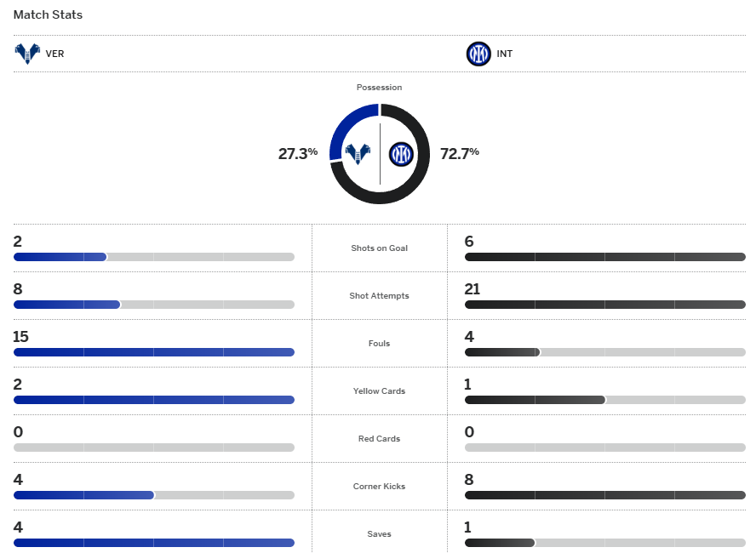
Task: Click the 27.3% Verona possession value
Action: (x=297, y=154)
